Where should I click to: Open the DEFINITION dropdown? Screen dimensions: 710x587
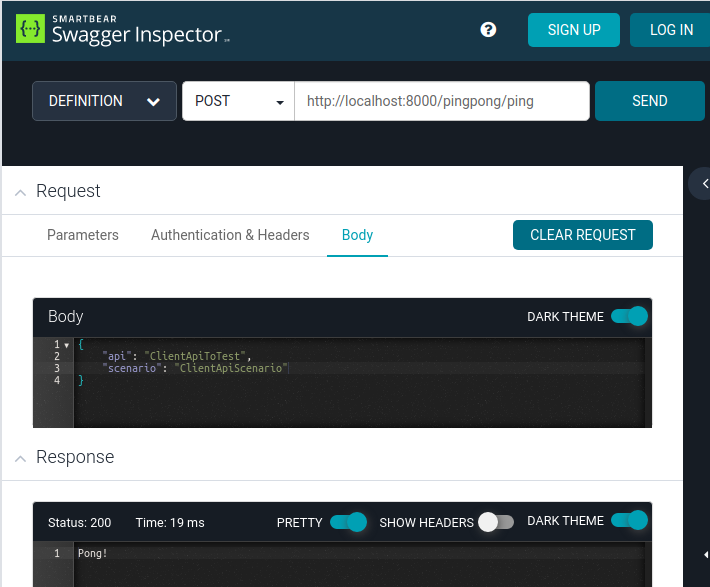(x=104, y=101)
